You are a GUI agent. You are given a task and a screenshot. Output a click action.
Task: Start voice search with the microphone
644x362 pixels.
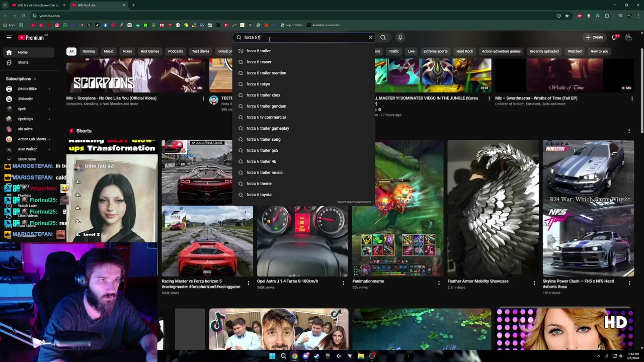click(400, 37)
